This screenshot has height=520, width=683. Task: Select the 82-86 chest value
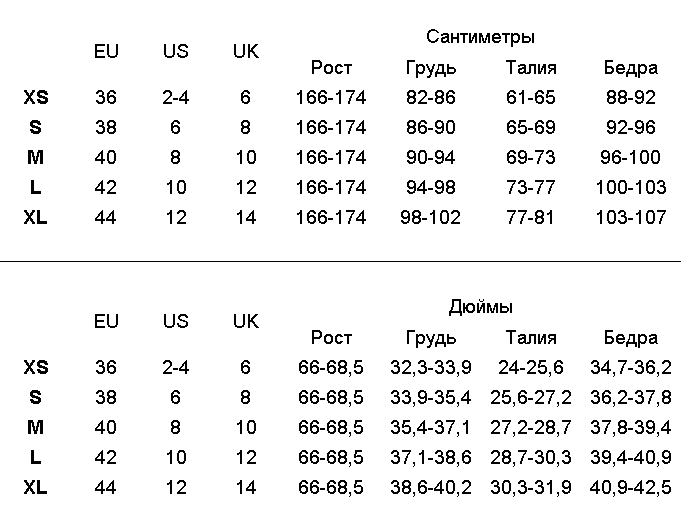coord(430,97)
